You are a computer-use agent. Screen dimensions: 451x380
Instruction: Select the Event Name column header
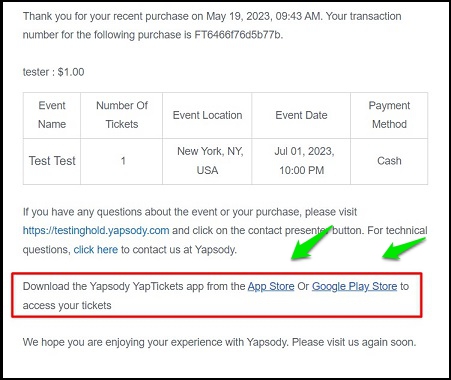click(52, 115)
